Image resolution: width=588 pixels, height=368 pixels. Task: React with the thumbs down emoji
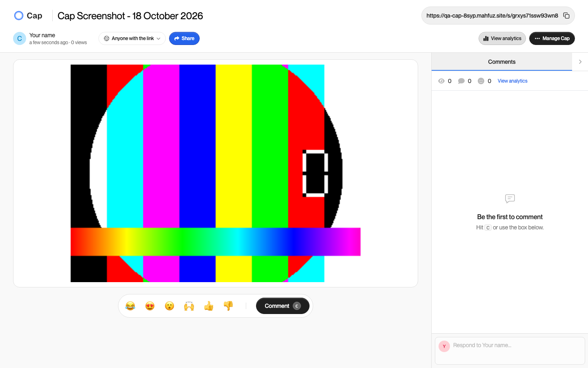228,306
